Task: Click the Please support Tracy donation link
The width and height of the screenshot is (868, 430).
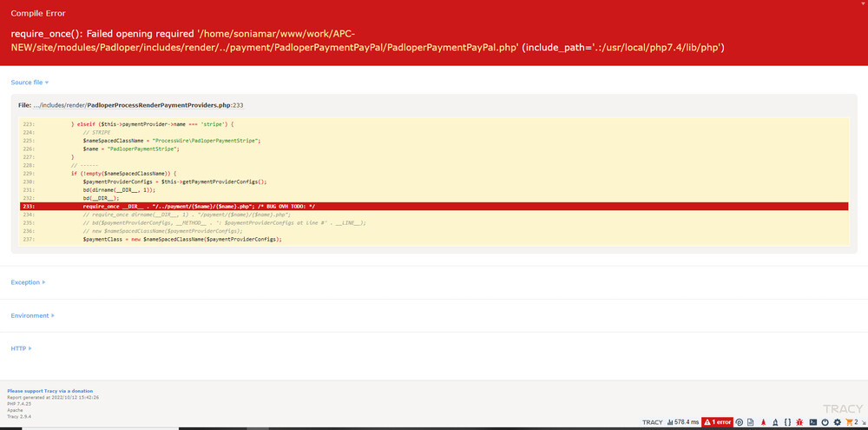Action: point(49,391)
